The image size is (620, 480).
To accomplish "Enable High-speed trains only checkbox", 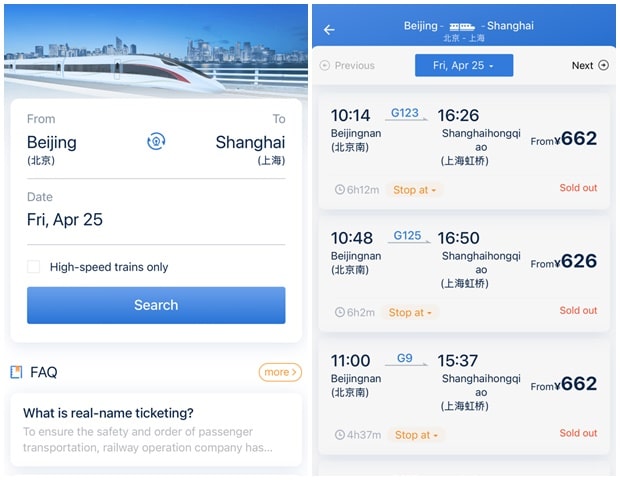I will [x=34, y=267].
